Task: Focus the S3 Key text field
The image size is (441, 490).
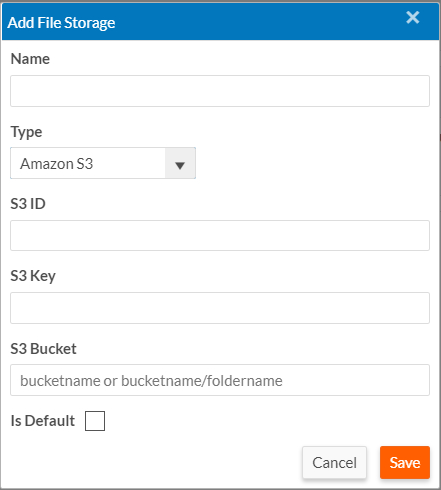Action: [220, 308]
